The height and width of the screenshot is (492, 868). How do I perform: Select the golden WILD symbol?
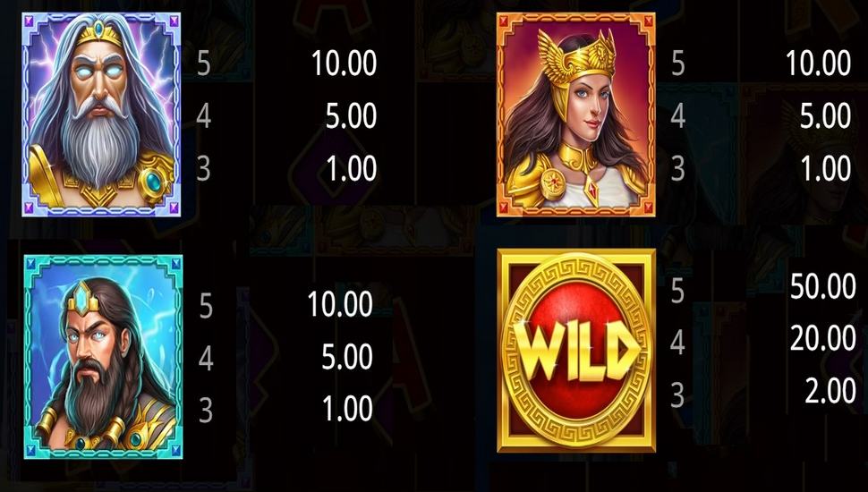point(576,351)
